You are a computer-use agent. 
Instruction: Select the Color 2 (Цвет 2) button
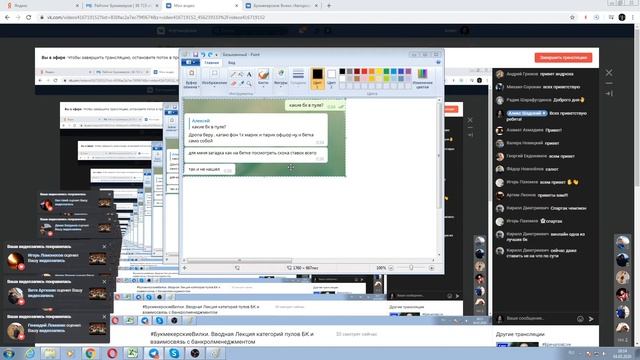[331, 78]
